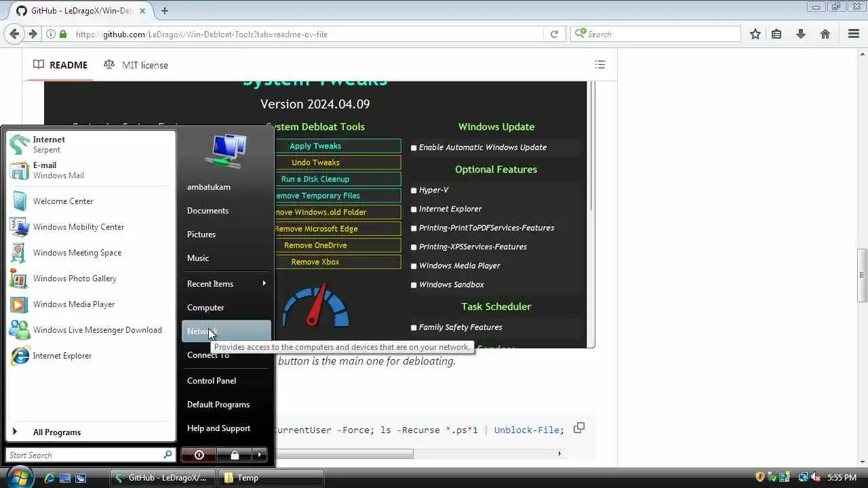This screenshot has height=488, width=868.
Task: Open Windows Live Messenger Download
Action: 90,330
